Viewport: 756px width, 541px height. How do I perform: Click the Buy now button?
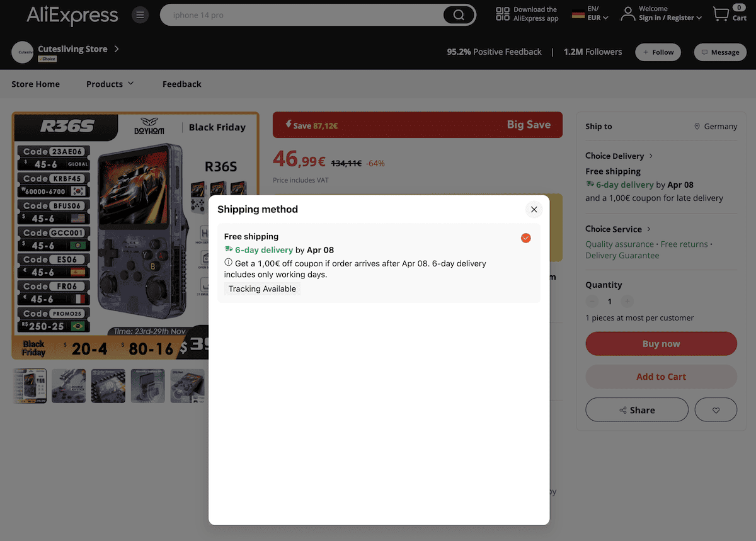click(661, 343)
